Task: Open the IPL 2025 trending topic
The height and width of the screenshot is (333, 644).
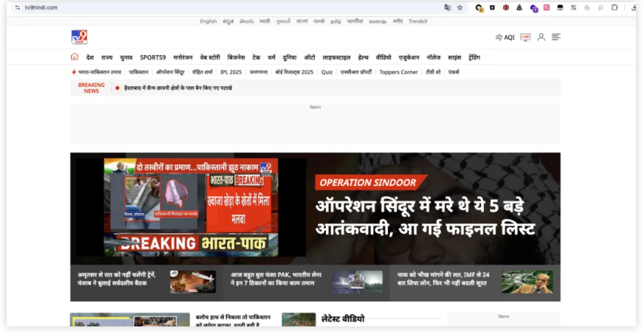Action: pos(231,72)
